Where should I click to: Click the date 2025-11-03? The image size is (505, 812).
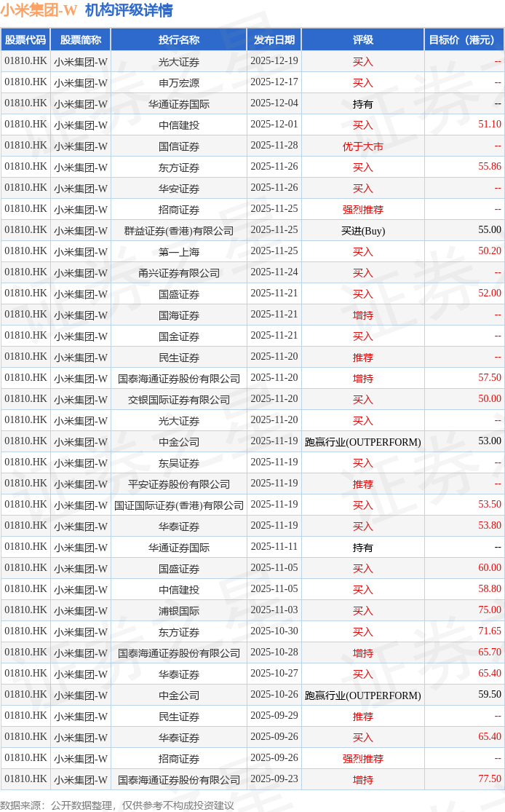[274, 610]
